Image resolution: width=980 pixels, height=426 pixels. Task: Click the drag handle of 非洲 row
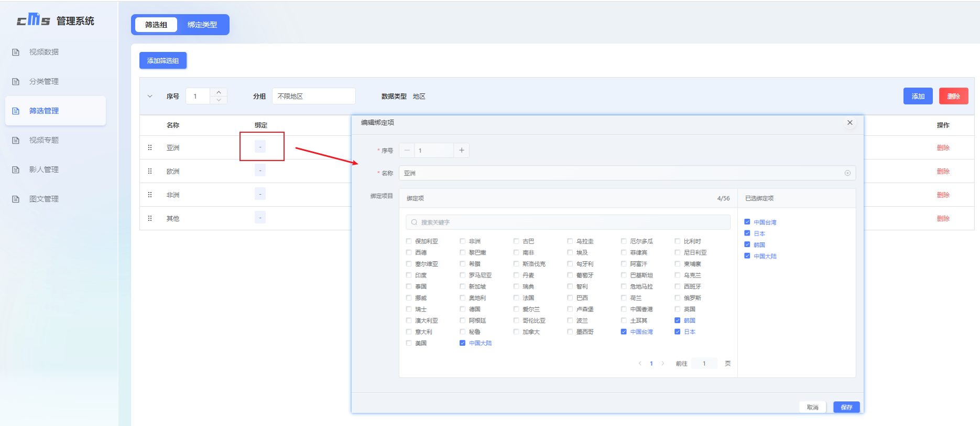(150, 195)
